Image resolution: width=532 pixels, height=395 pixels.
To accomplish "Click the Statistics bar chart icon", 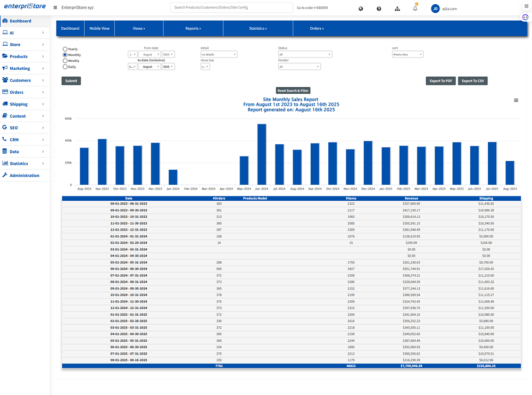I will [5, 163].
